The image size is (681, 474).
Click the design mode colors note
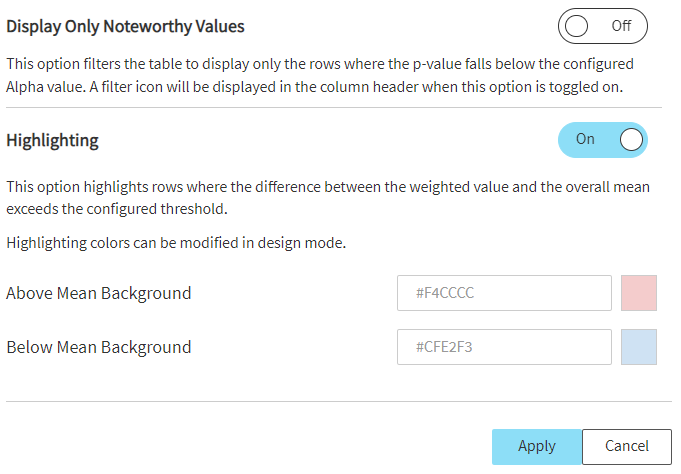176,243
